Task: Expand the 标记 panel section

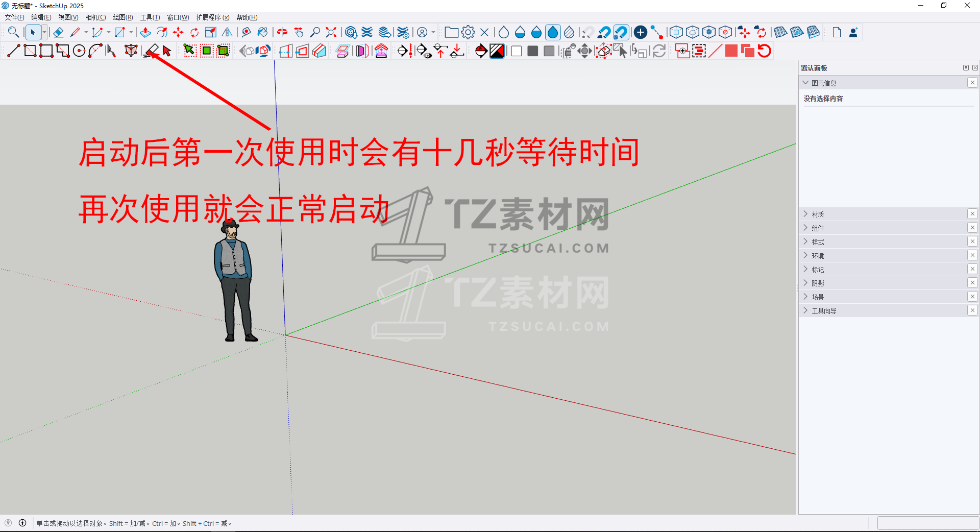Action: (x=805, y=269)
